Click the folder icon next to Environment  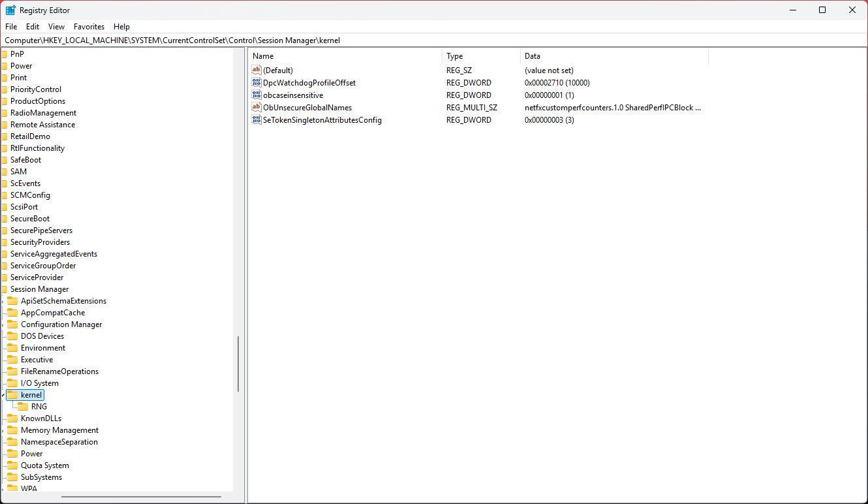(14, 347)
